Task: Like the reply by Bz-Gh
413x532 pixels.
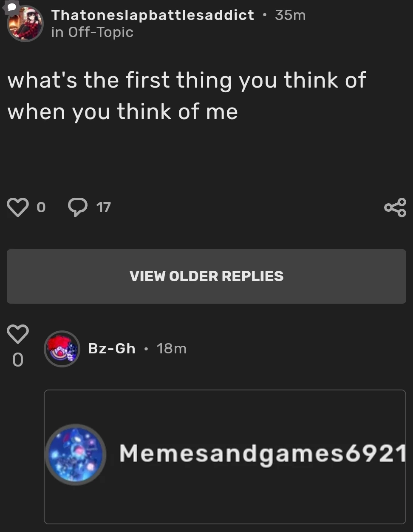Action: coord(18,334)
